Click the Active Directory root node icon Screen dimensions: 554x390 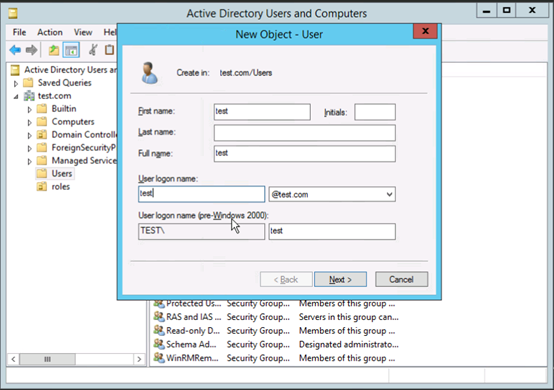click(x=15, y=70)
